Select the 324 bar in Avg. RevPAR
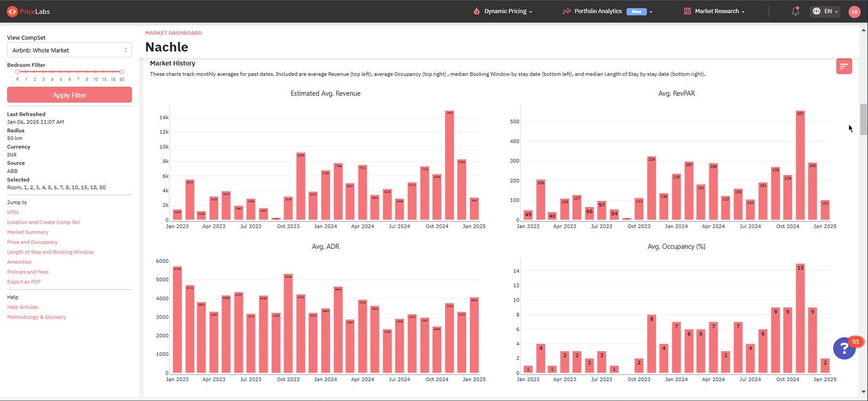Image resolution: width=868 pixels, height=401 pixels. point(652,188)
